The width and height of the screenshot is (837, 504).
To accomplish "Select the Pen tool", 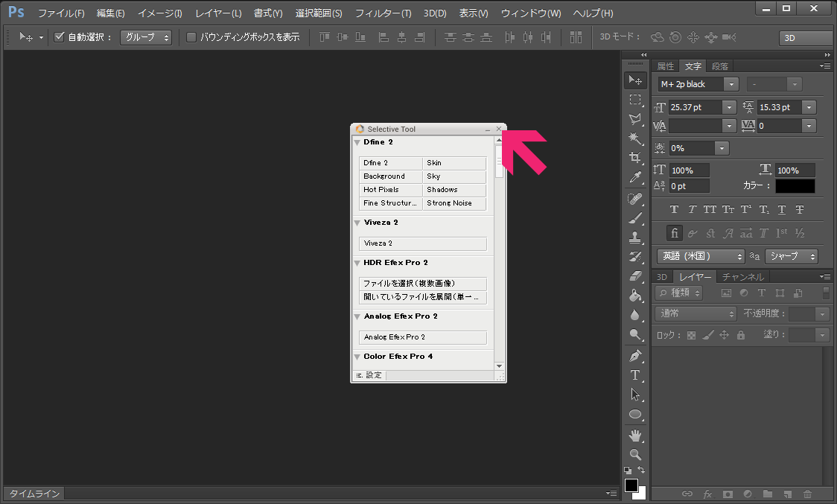I will 634,356.
